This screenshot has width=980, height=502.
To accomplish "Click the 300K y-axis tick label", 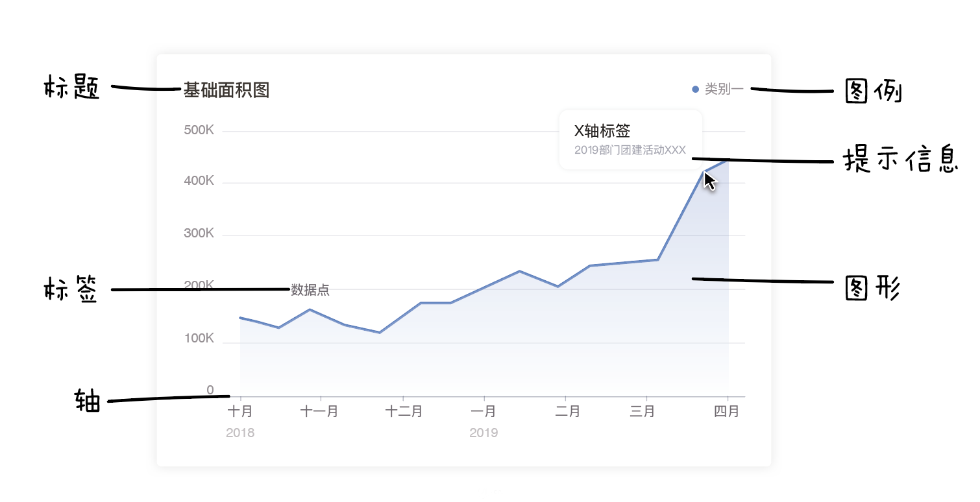I will point(199,233).
